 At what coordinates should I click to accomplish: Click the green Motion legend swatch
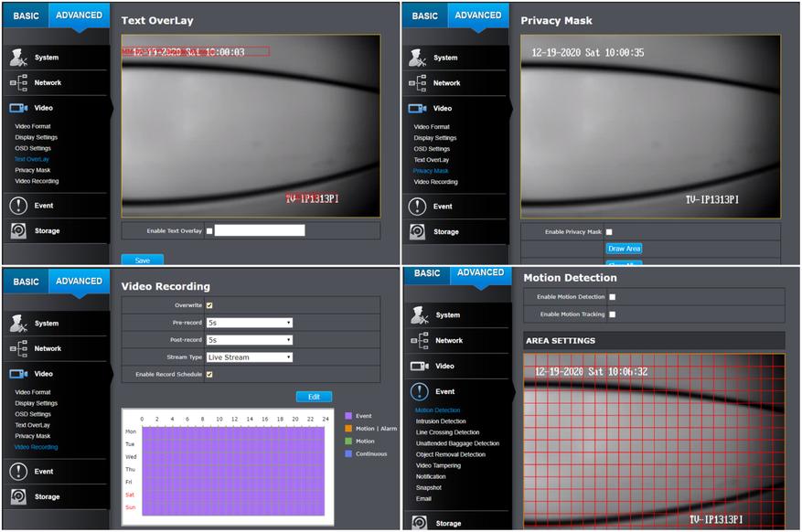(x=348, y=441)
